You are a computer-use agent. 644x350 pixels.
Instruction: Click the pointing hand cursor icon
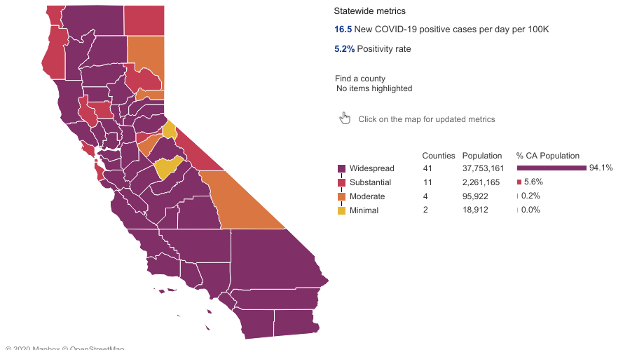(345, 119)
